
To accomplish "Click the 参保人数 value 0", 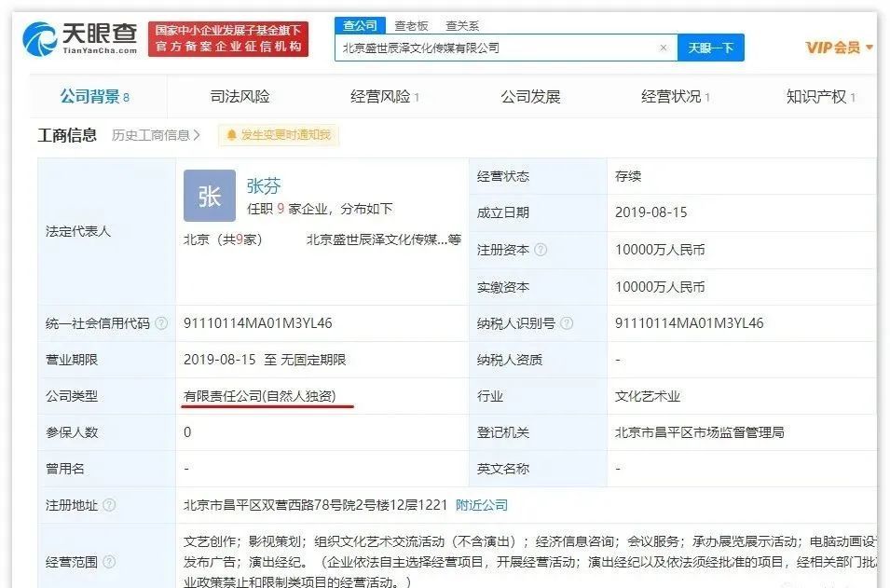I will pyautogui.click(x=187, y=432).
